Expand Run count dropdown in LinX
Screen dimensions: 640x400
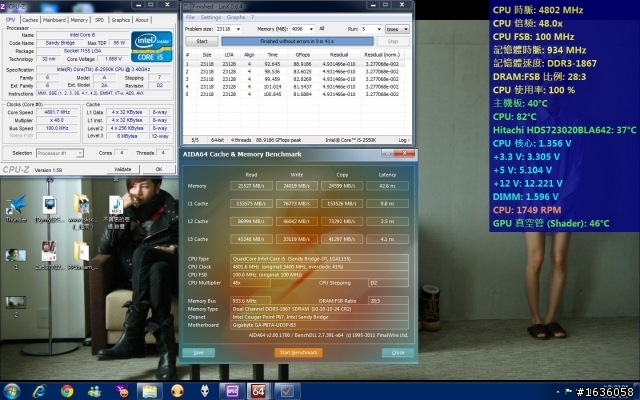pos(379,29)
